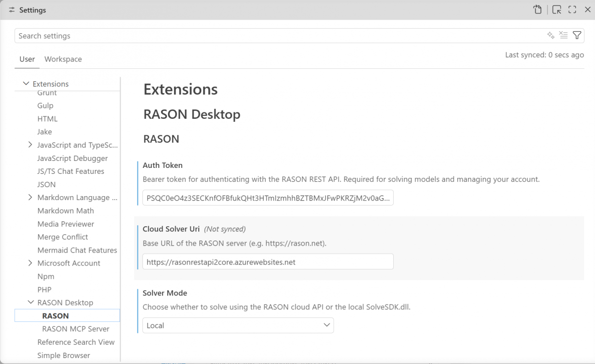Switch to the Workspace settings tab
Viewport: 595px width, 364px height.
[x=63, y=59]
